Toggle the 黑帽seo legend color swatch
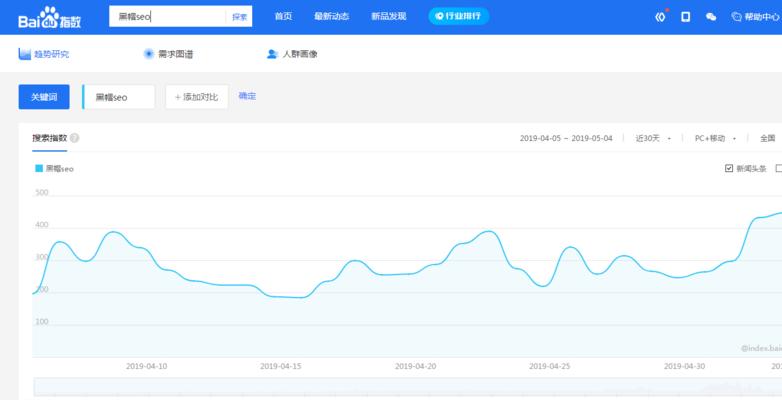 coord(39,169)
